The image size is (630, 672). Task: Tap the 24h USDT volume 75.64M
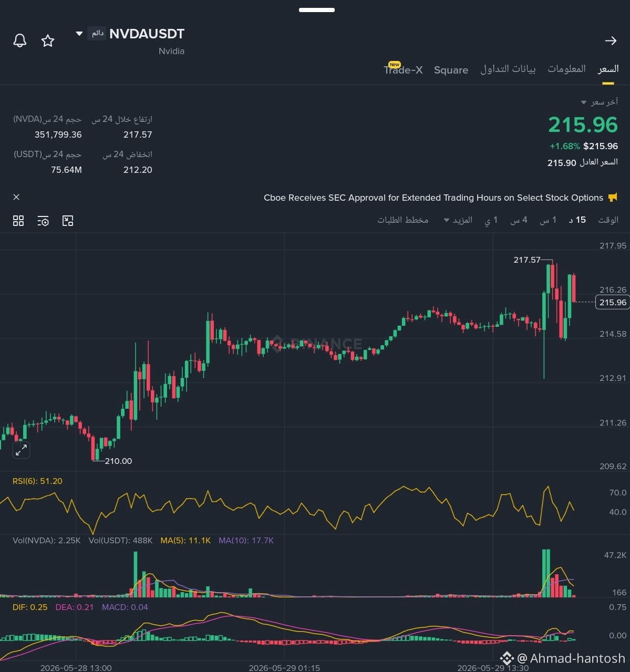pyautogui.click(x=66, y=170)
